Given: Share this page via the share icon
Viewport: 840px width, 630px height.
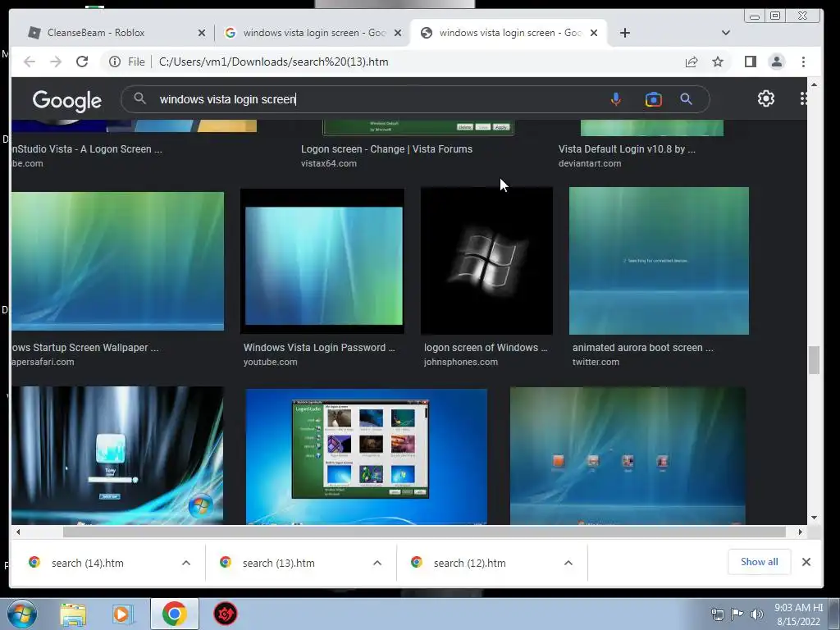Looking at the screenshot, I should pyautogui.click(x=692, y=62).
